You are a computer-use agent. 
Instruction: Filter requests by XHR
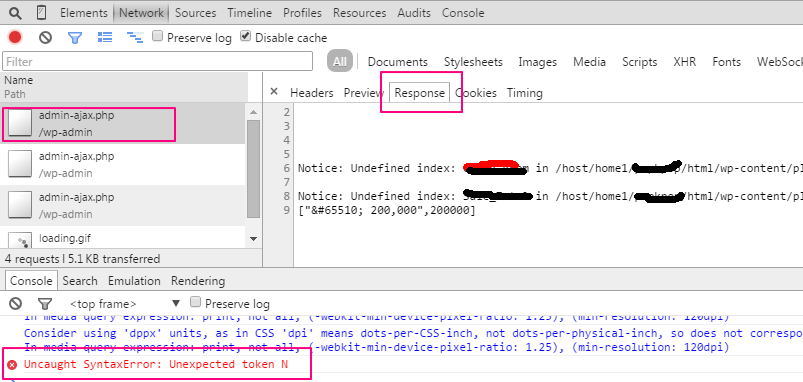coord(685,62)
